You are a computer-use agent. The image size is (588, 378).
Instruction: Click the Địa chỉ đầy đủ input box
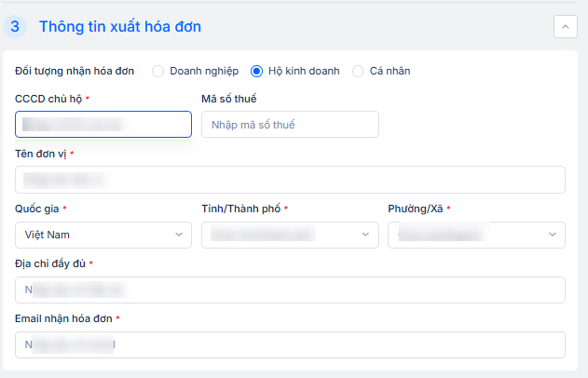click(x=290, y=290)
